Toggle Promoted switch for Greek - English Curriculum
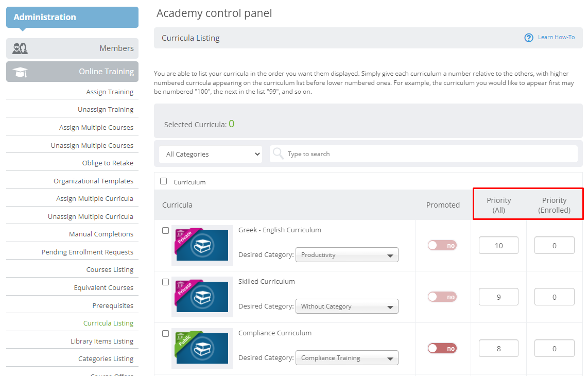588x376 pixels. pos(442,245)
